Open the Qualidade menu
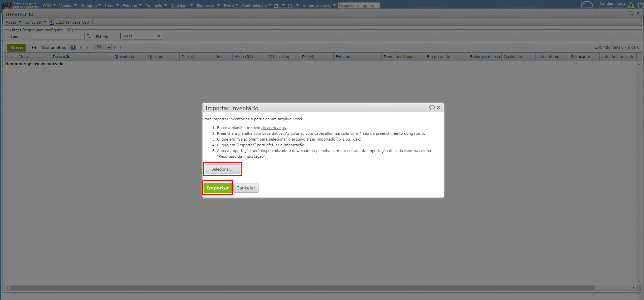Image resolution: width=644 pixels, height=300 pixels. [x=182, y=6]
